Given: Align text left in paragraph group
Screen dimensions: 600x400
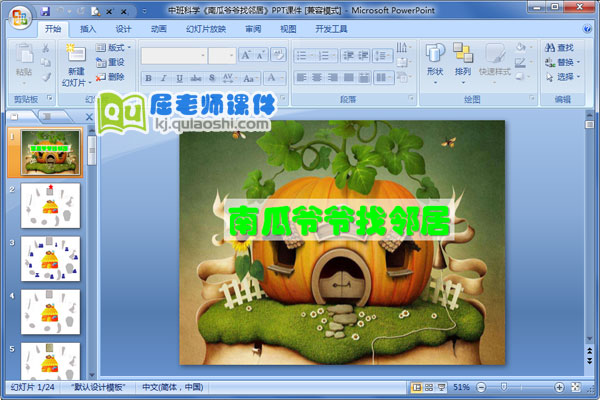Looking at the screenshot, I should [x=302, y=78].
